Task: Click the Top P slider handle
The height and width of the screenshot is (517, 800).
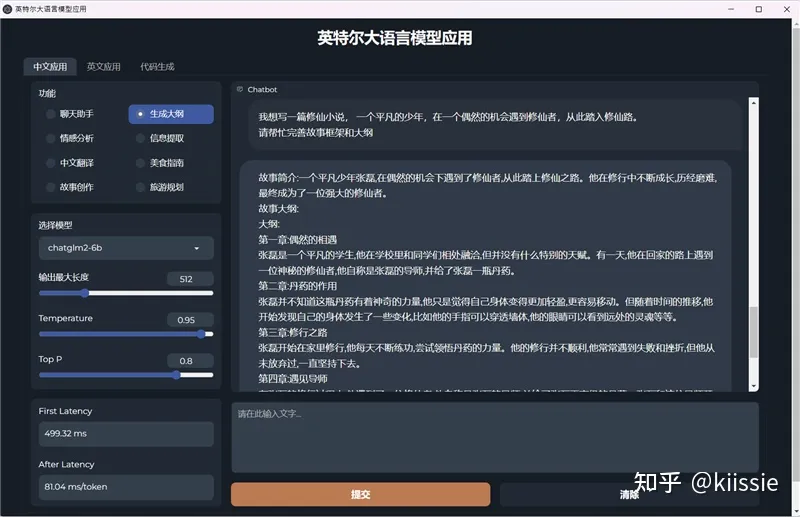Action: [176, 375]
